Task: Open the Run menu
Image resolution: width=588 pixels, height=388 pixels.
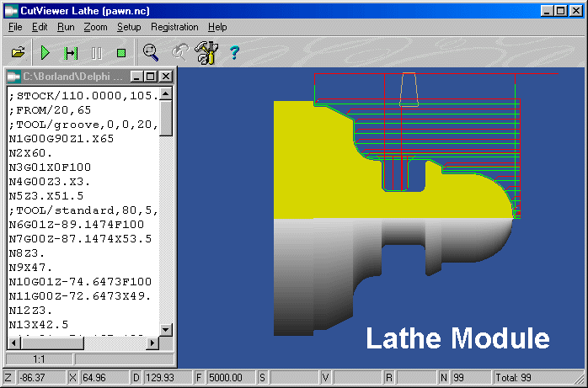Action: click(x=66, y=27)
